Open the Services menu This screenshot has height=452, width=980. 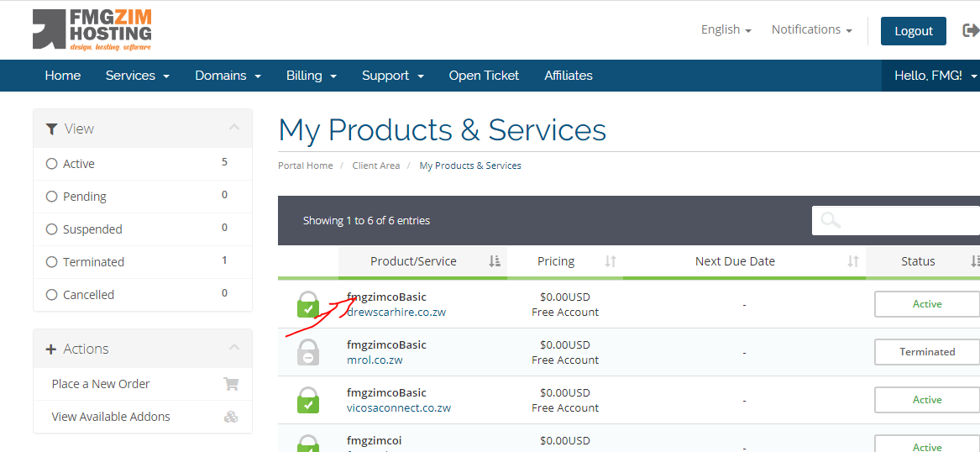[137, 76]
